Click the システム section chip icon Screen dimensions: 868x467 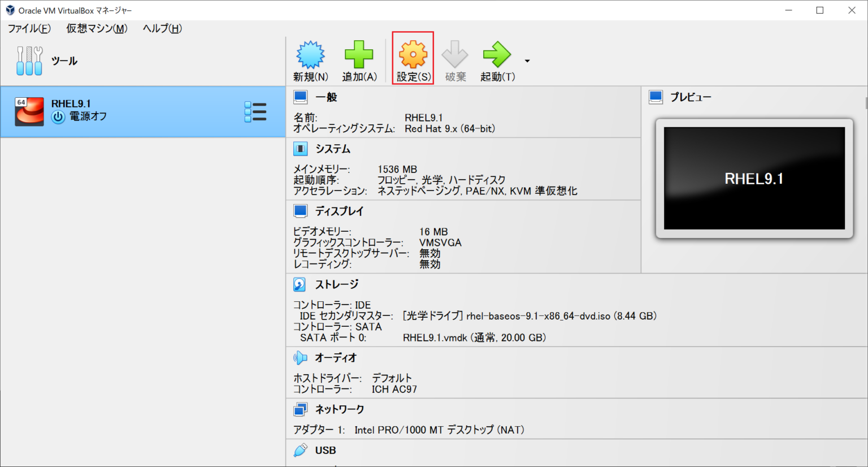tap(300, 148)
